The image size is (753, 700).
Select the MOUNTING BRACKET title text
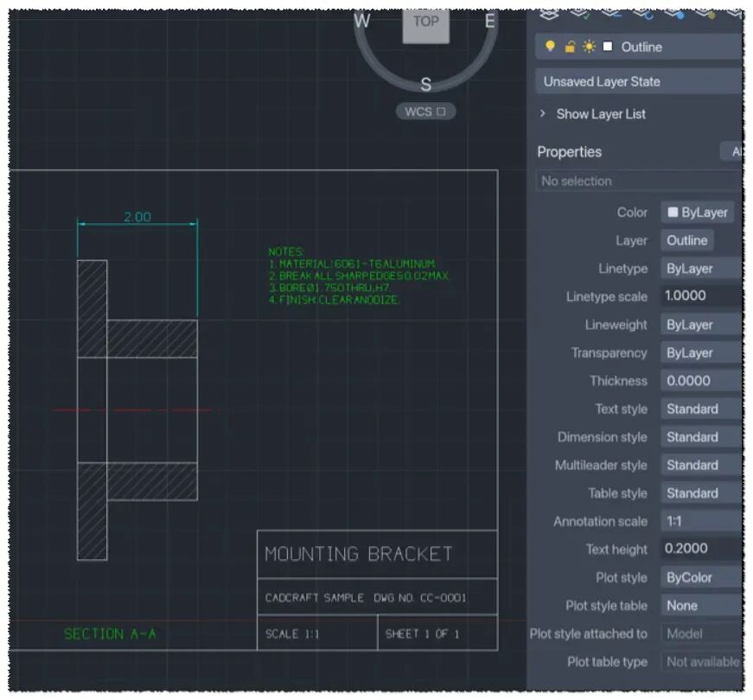pos(358,554)
